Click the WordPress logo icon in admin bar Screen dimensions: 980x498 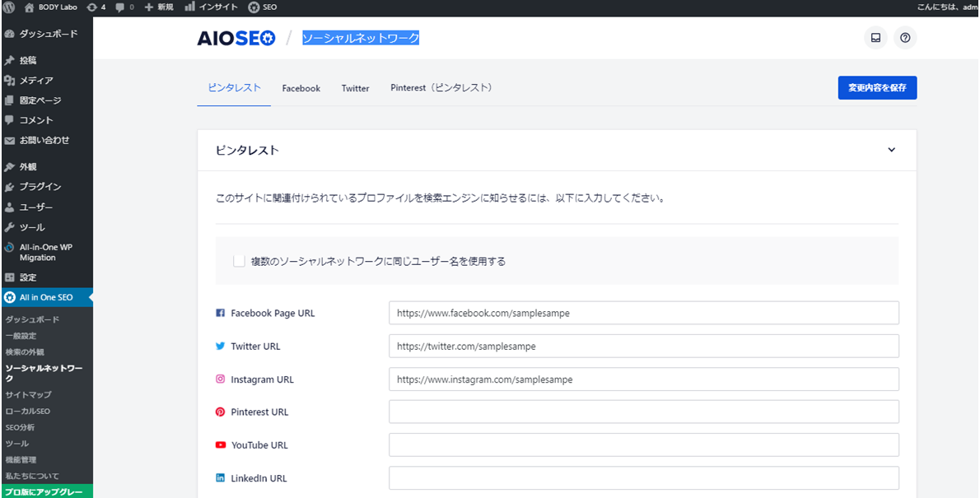click(x=8, y=7)
